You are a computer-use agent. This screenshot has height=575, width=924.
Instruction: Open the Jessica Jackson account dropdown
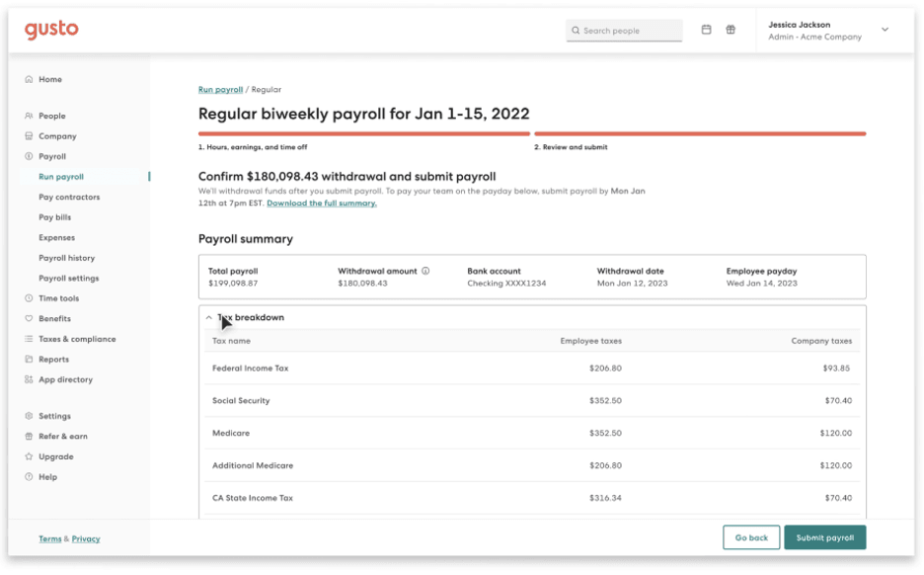tap(885, 30)
